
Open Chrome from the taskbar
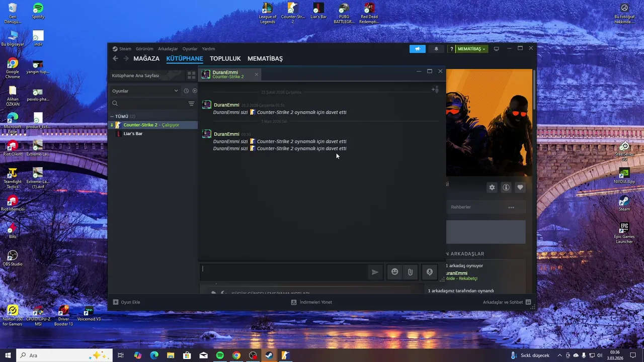coord(236,355)
